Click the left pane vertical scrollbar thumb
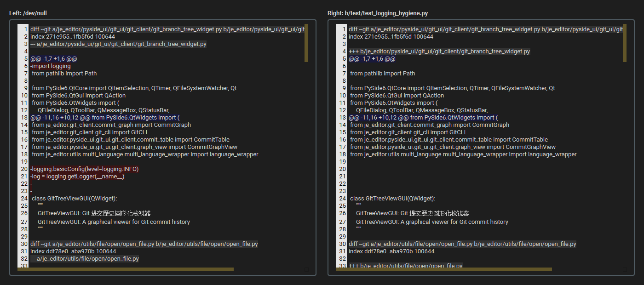Viewport: 644px width, 285px height. click(x=306, y=43)
